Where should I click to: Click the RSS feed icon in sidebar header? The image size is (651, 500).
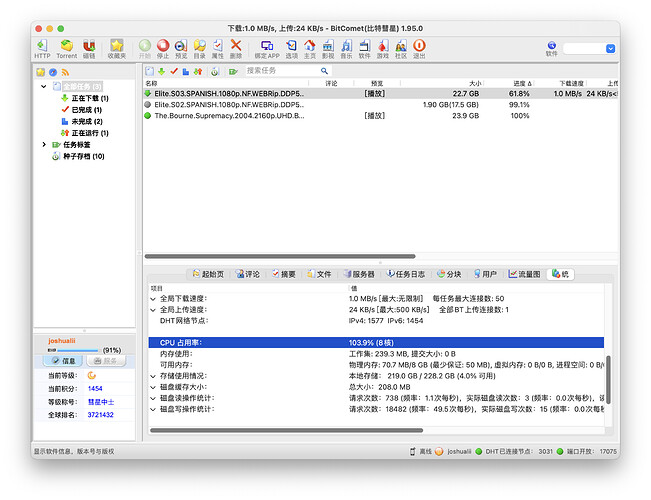(65, 72)
